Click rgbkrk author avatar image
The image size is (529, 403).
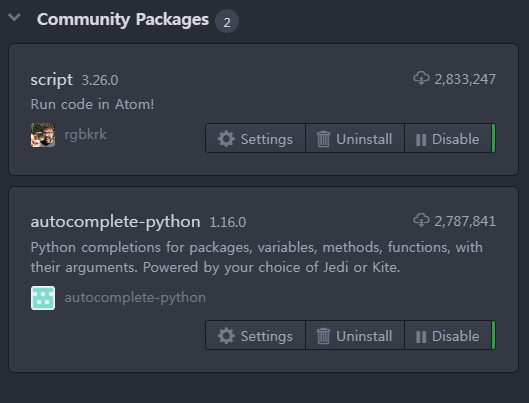pos(43,135)
